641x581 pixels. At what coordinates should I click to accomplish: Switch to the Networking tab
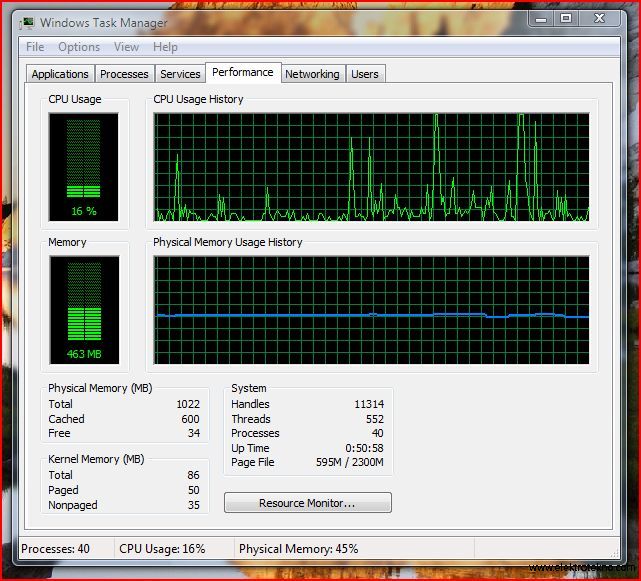(312, 74)
